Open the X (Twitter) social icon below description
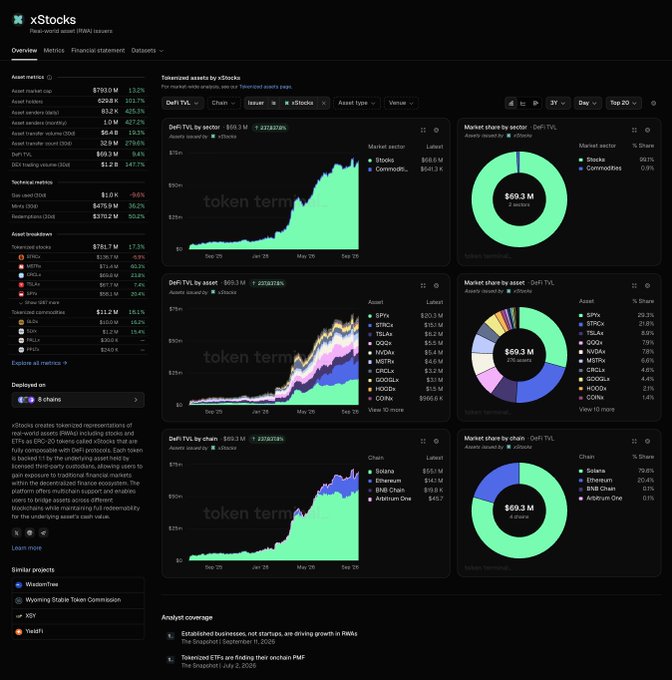This screenshot has width=672, height=680. pos(16,533)
